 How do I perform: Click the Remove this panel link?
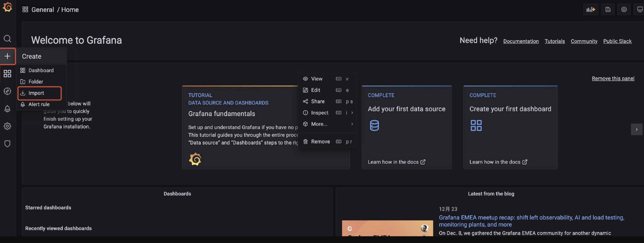click(x=613, y=79)
